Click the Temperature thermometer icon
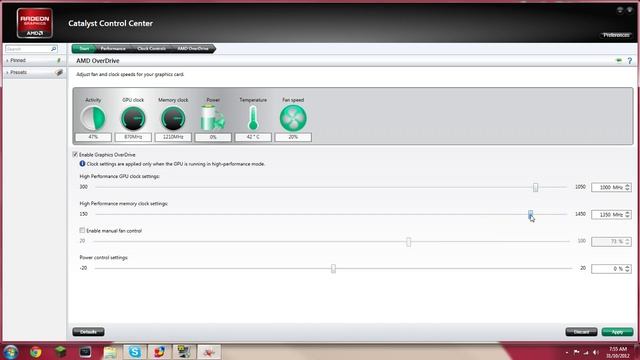This screenshot has height=360, width=640. point(253,118)
